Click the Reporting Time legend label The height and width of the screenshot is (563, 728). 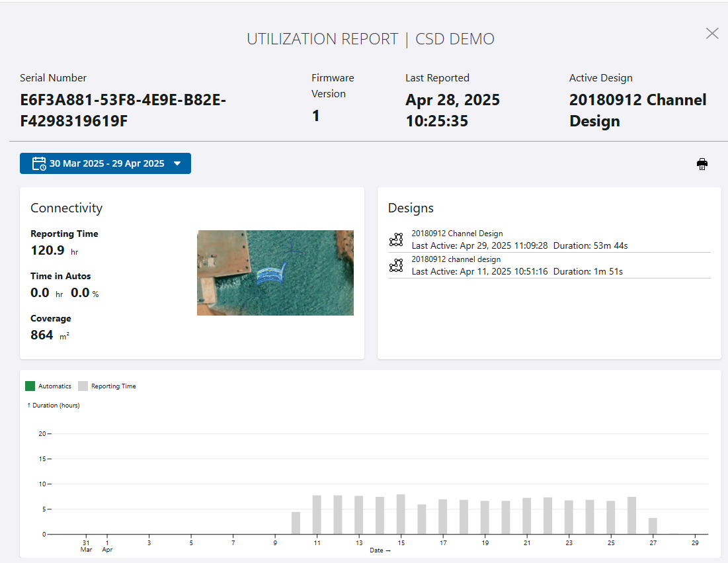pos(113,386)
